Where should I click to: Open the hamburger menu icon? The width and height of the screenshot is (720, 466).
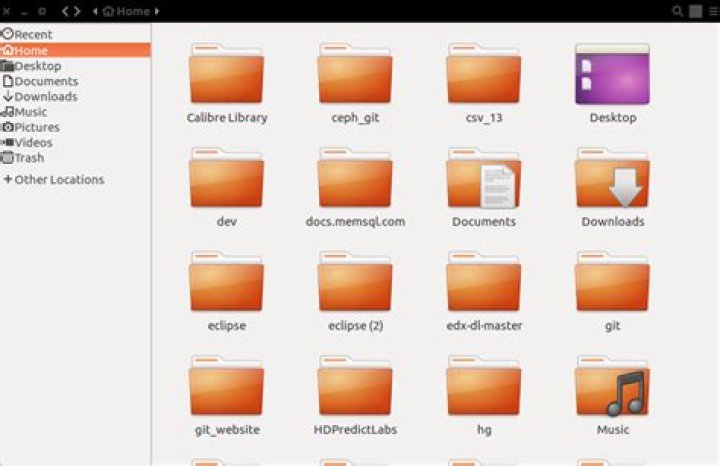[714, 11]
